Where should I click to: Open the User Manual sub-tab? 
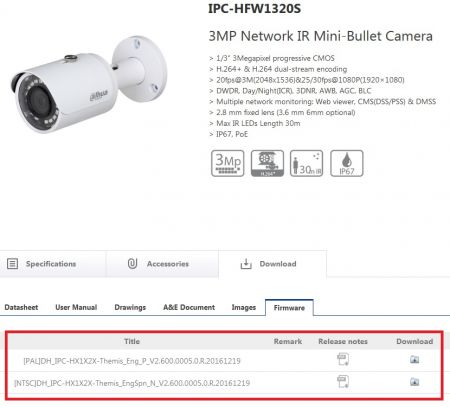click(76, 307)
